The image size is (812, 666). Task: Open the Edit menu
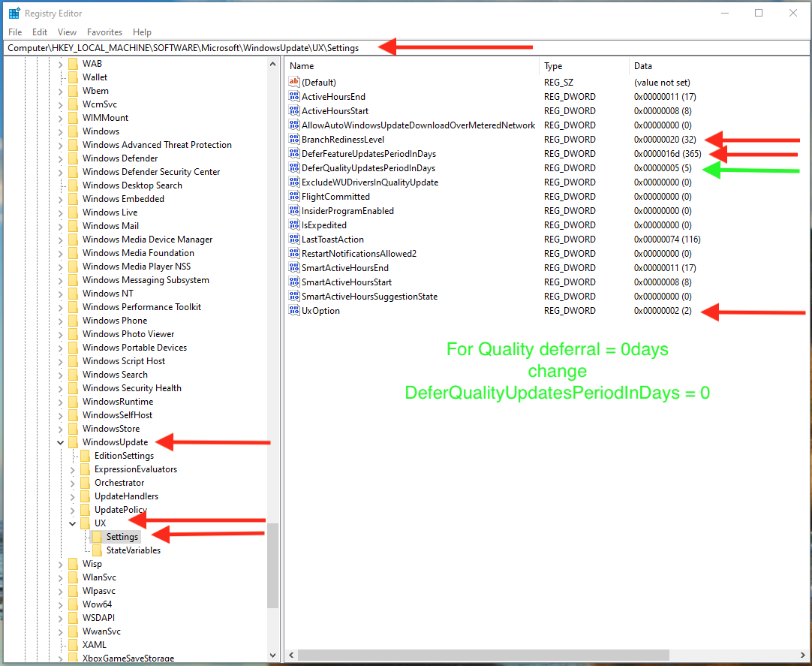[x=40, y=32]
